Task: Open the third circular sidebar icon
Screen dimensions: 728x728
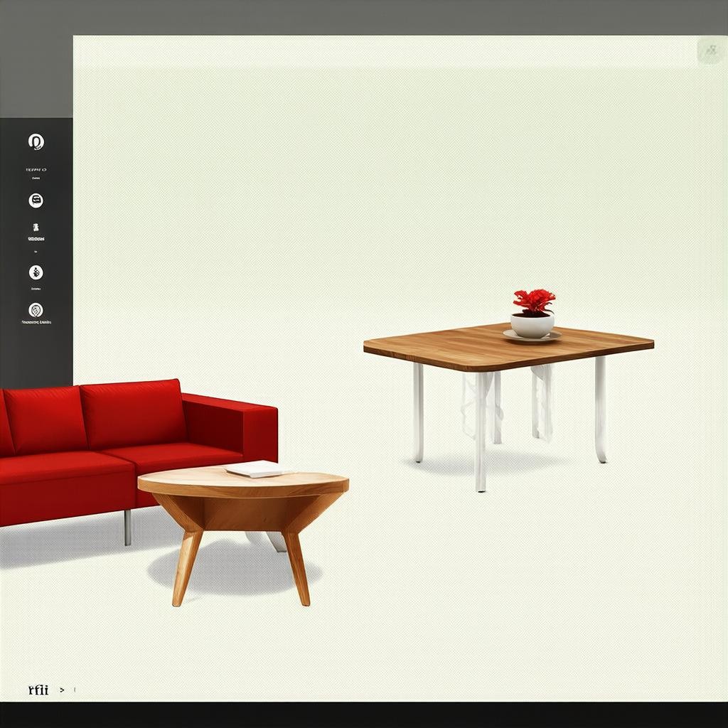Action: pyautogui.click(x=36, y=272)
